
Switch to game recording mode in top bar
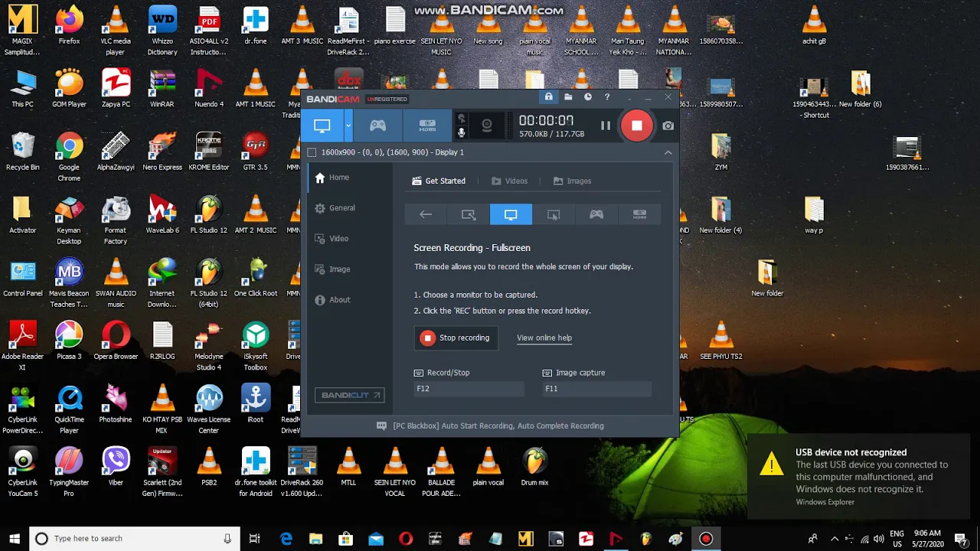[x=377, y=126]
